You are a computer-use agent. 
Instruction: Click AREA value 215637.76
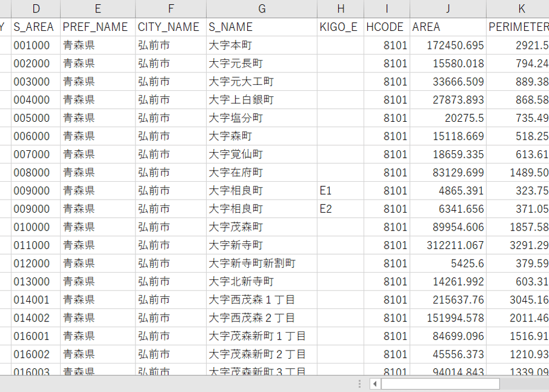[448, 300]
